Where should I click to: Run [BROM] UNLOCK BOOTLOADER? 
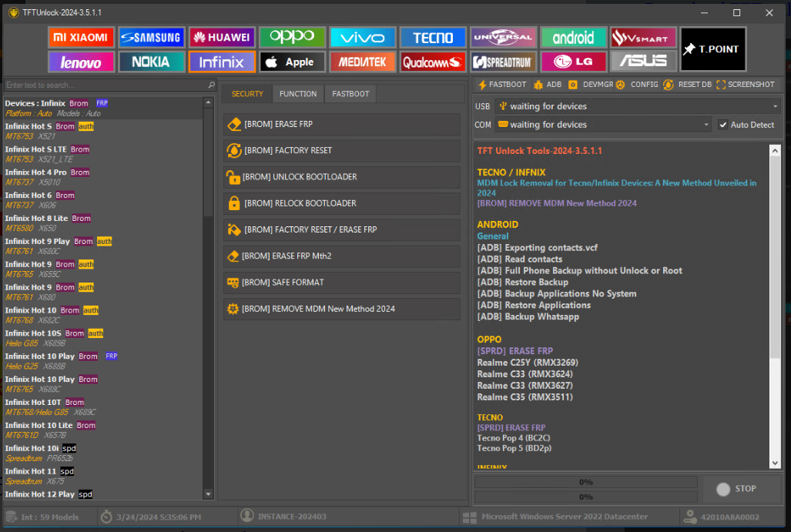342,177
